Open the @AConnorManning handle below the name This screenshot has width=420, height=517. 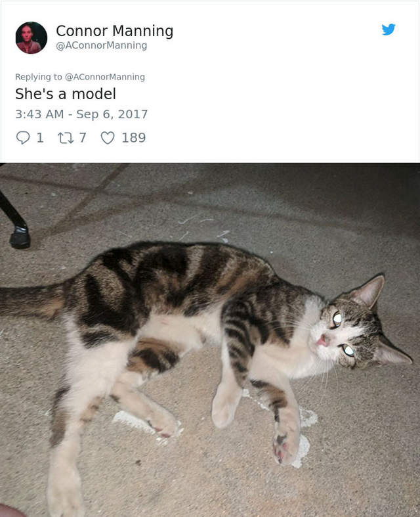point(102,45)
